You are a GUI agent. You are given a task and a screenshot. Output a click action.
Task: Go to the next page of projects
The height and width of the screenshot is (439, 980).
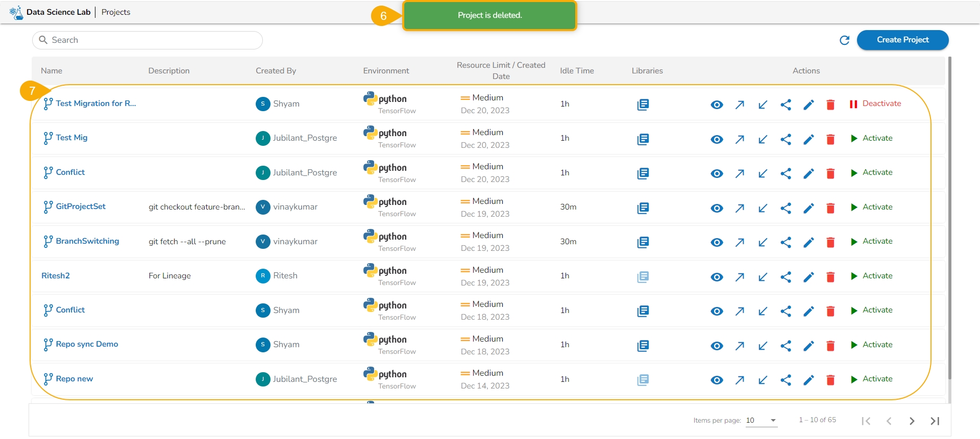click(912, 421)
